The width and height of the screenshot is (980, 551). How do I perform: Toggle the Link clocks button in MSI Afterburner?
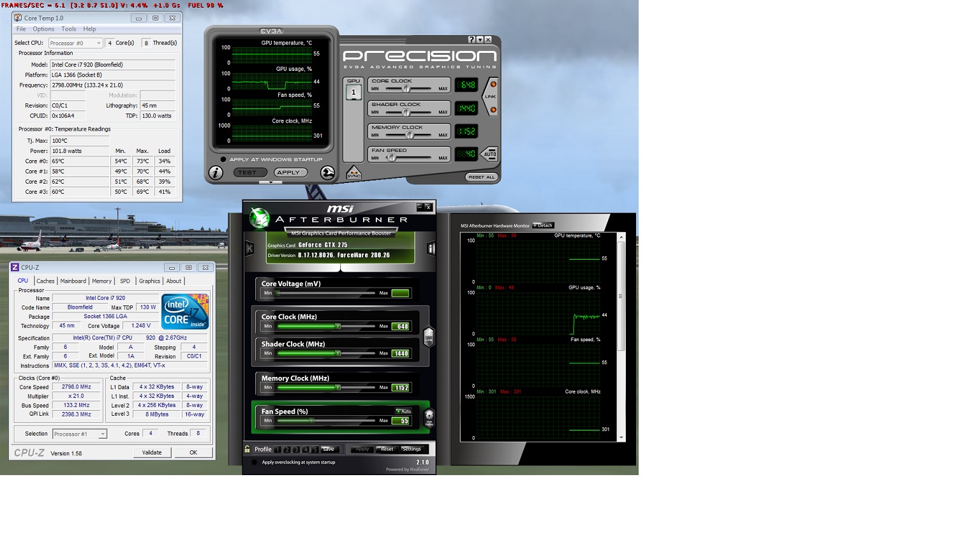pyautogui.click(x=429, y=335)
